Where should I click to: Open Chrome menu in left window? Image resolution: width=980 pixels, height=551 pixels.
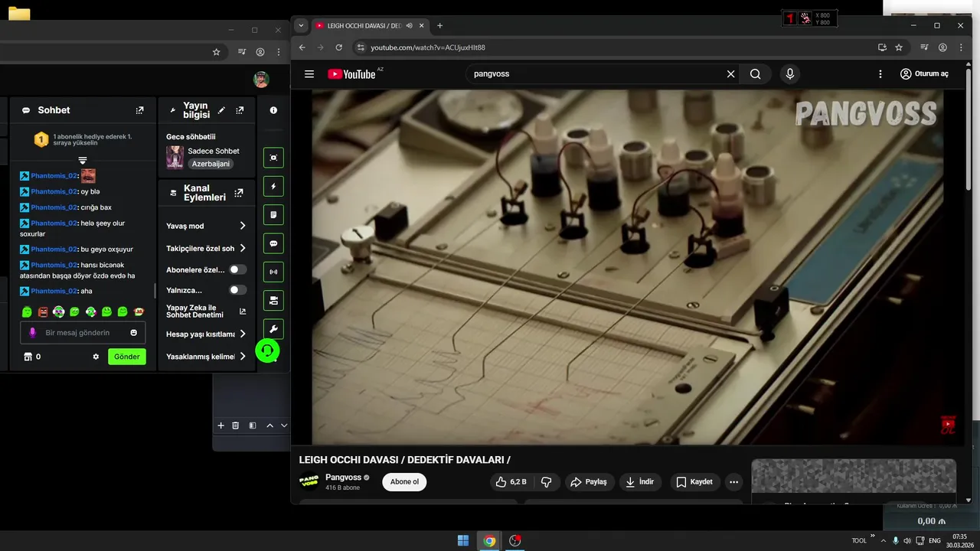(278, 52)
